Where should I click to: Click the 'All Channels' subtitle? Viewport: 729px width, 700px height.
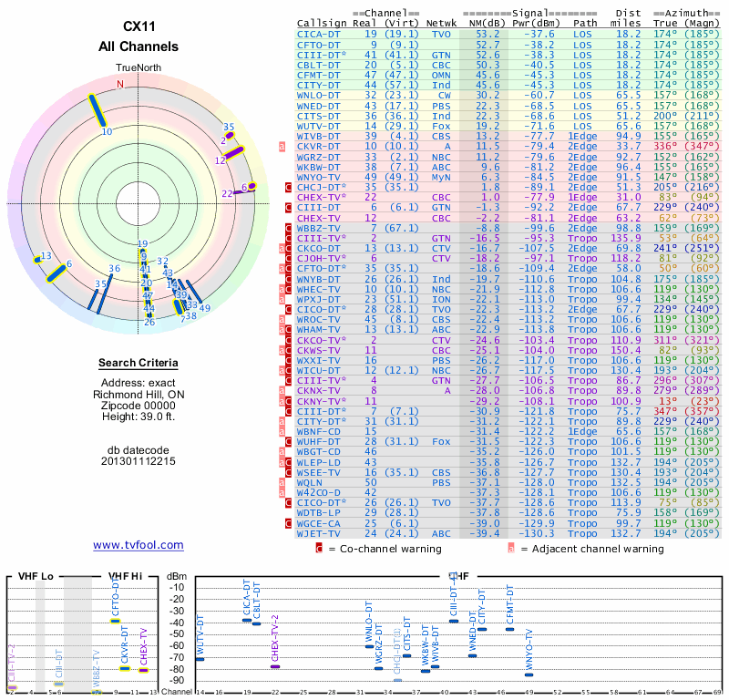click(139, 46)
